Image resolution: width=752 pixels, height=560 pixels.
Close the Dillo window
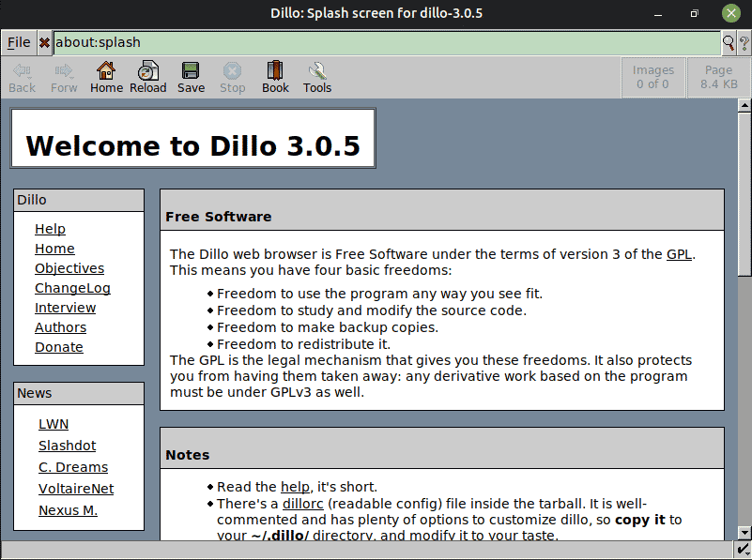pyautogui.click(x=731, y=13)
